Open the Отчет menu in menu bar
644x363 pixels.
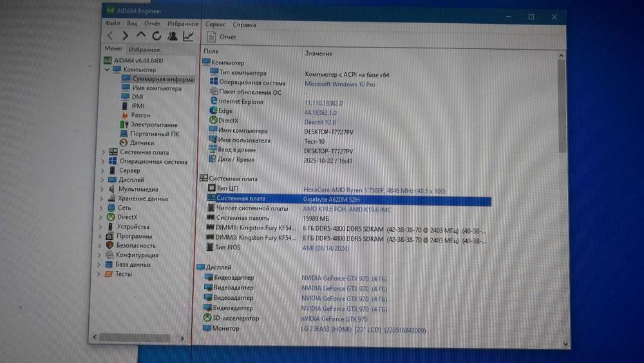(x=152, y=23)
